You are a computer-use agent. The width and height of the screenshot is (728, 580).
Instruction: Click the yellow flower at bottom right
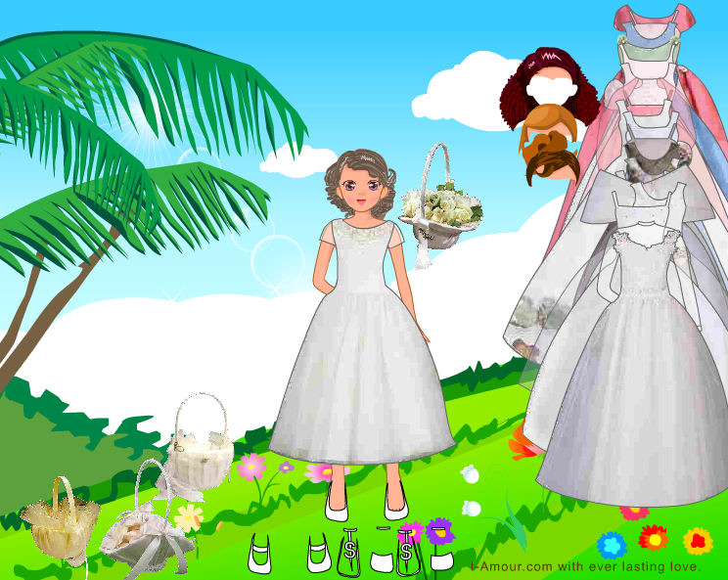pos(697,539)
